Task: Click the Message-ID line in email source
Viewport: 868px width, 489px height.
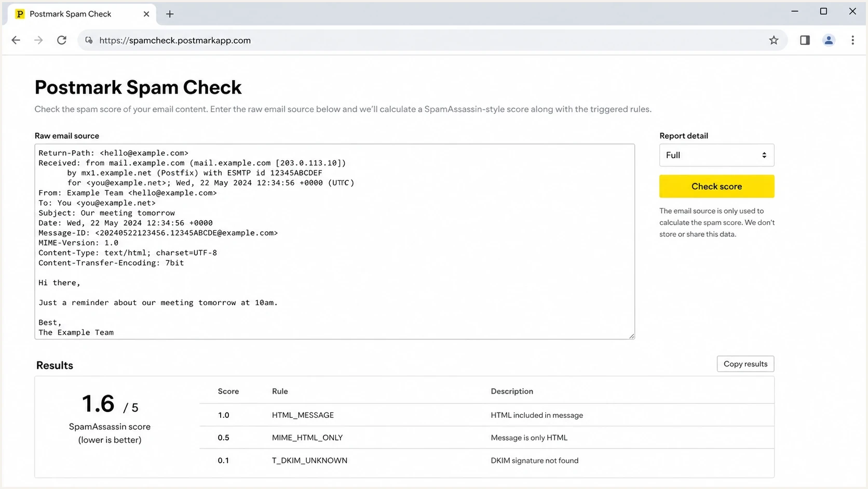Action: [x=158, y=233]
